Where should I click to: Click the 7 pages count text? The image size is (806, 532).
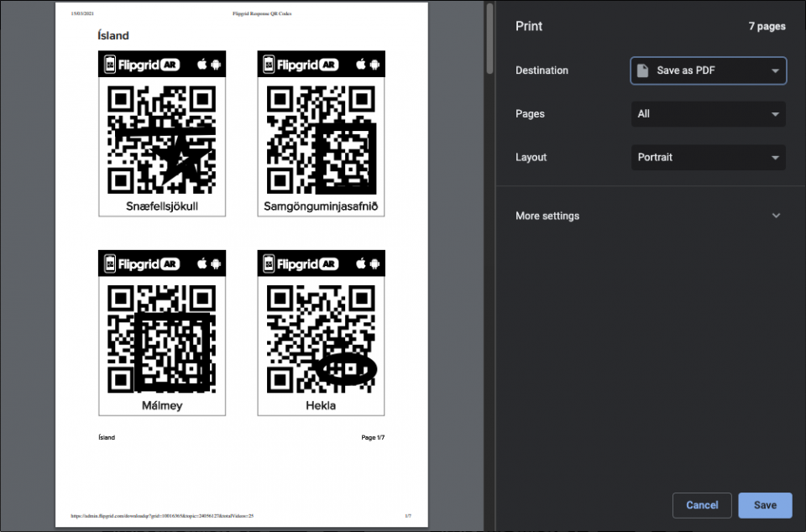[767, 26]
